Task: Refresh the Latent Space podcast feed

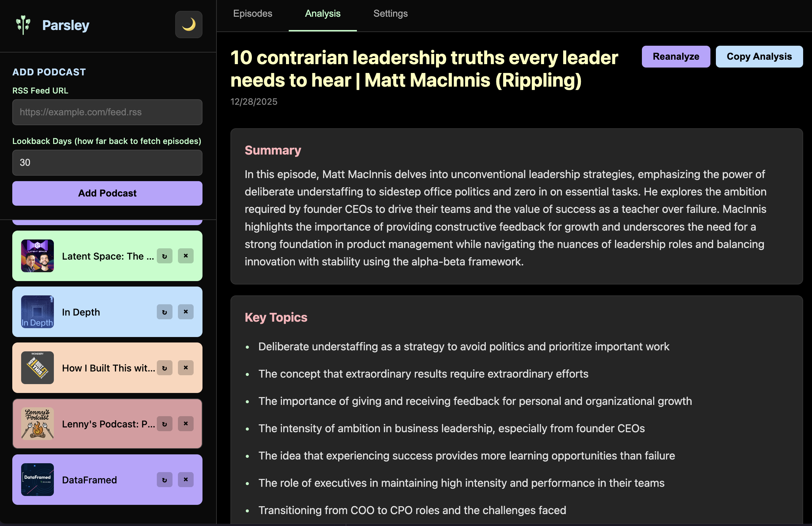Action: tap(164, 256)
